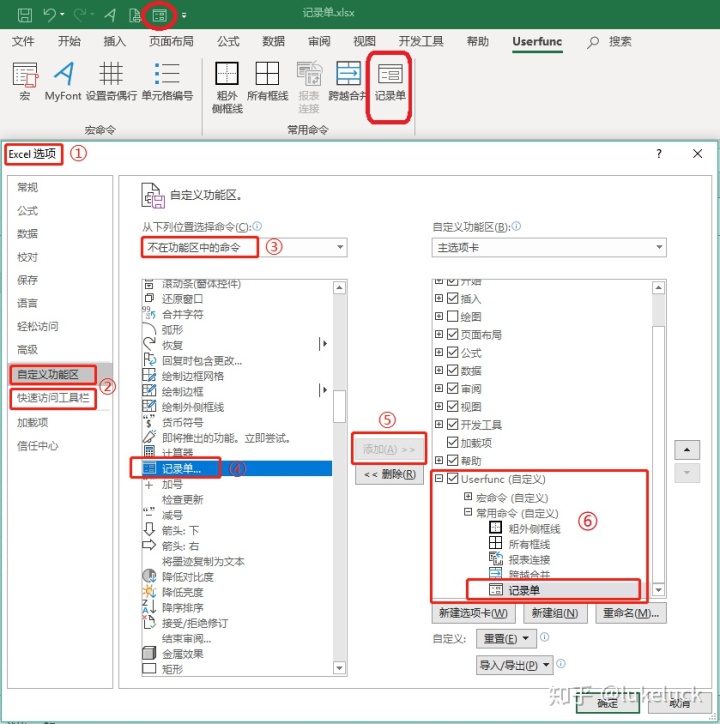The image size is (720, 724).
Task: Click the 宏 macro icon in ribbon
Action: [24, 81]
